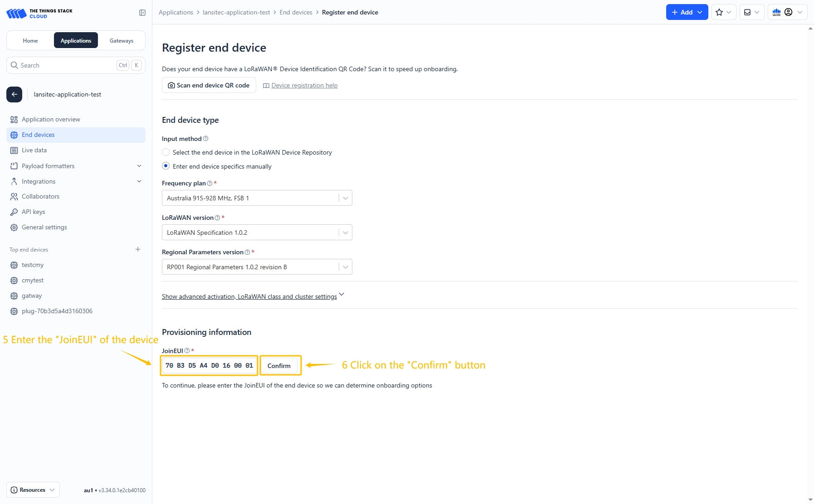814x504 pixels.
Task: Click the Confirm button
Action: point(279,366)
